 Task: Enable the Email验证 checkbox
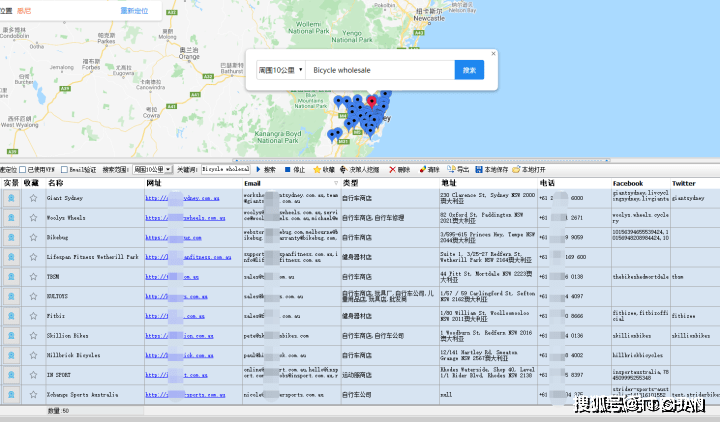64,170
